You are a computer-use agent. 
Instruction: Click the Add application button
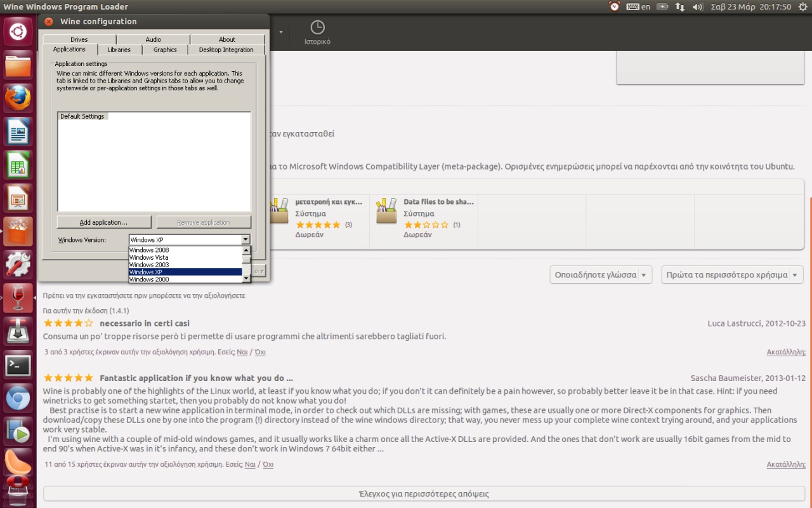point(104,222)
